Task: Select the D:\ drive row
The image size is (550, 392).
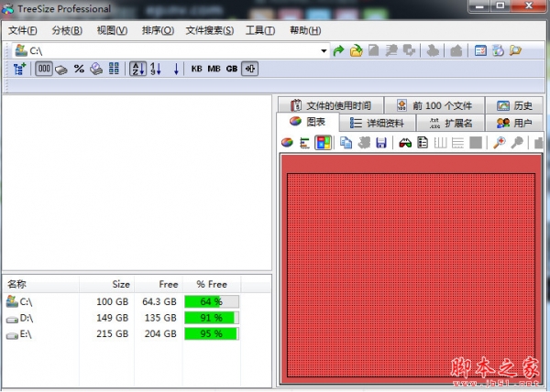Action: 137,318
